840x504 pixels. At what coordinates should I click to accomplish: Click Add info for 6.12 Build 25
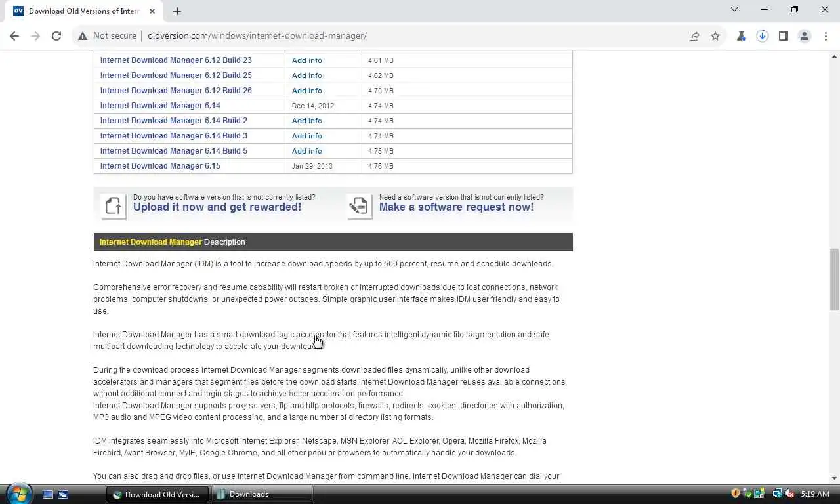click(x=306, y=75)
